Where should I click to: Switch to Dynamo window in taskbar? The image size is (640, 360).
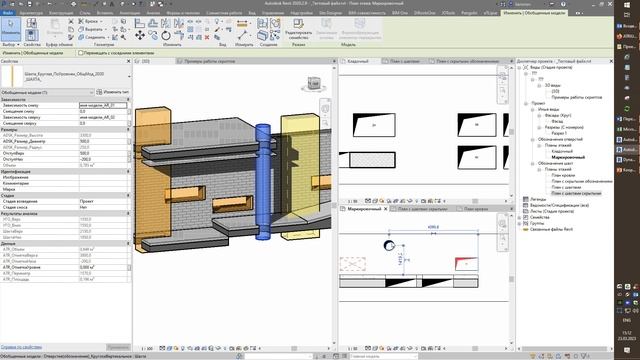[x=626, y=160]
